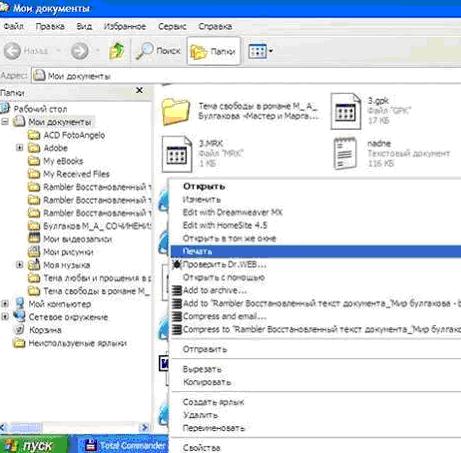Open the Файл menu
Image resolution: width=461 pixels, height=453 pixels.
pyautogui.click(x=13, y=26)
